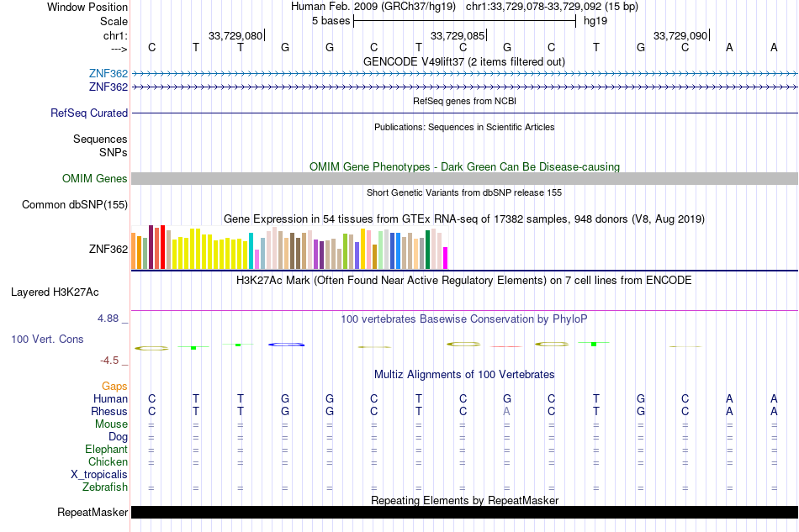Select the black RepeatMasker track bar
This screenshot has width=799, height=532.
(x=464, y=512)
